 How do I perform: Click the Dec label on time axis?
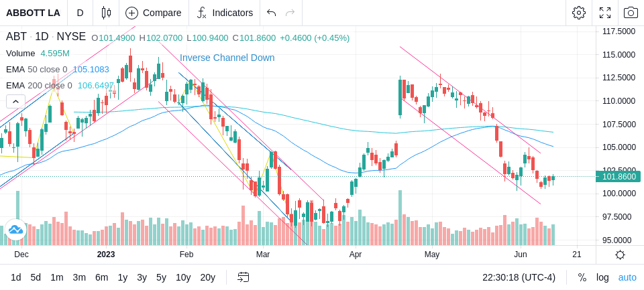[x=21, y=255]
